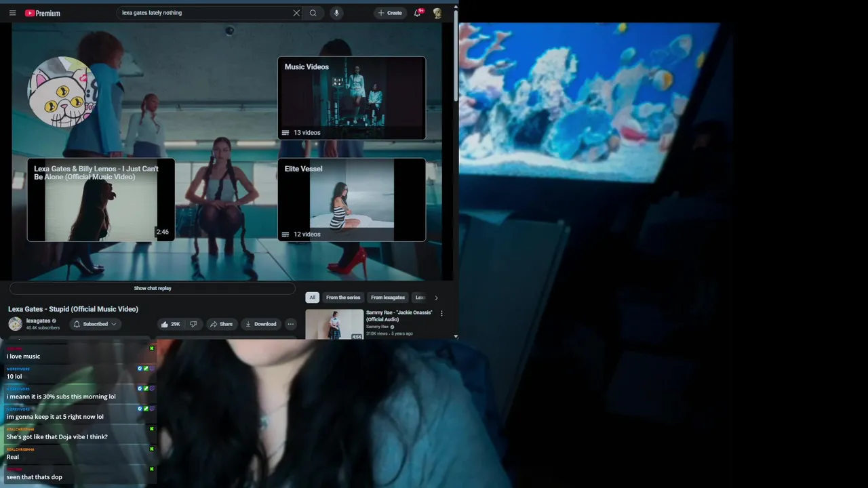Share the video
The image size is (868, 488).
click(x=221, y=324)
